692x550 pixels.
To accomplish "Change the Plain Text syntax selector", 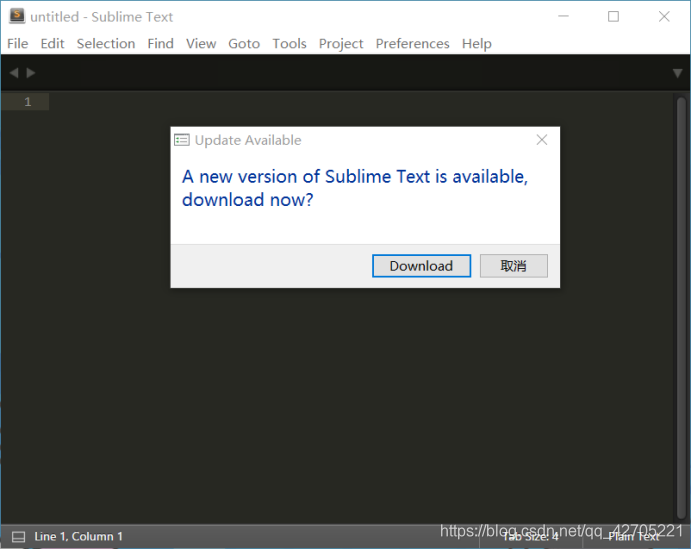I will [x=634, y=537].
